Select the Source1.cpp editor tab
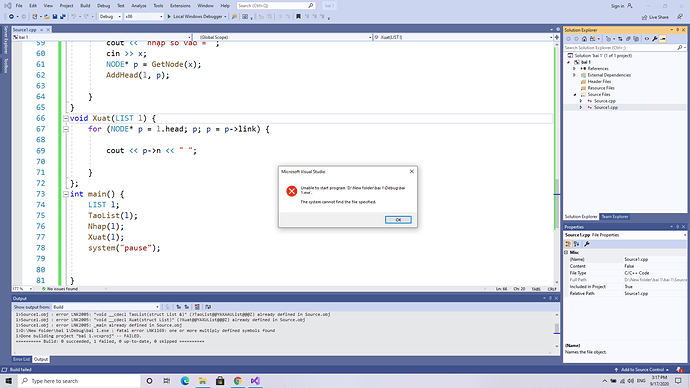690x388 pixels. (x=25, y=29)
